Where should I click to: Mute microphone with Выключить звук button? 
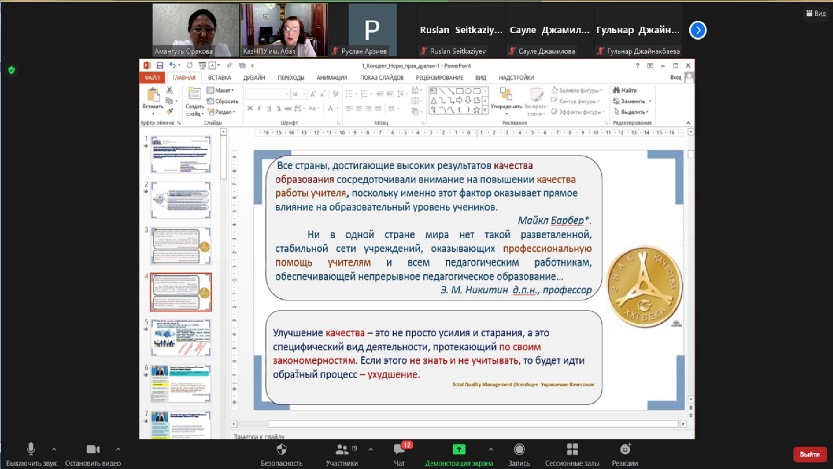pos(31,451)
